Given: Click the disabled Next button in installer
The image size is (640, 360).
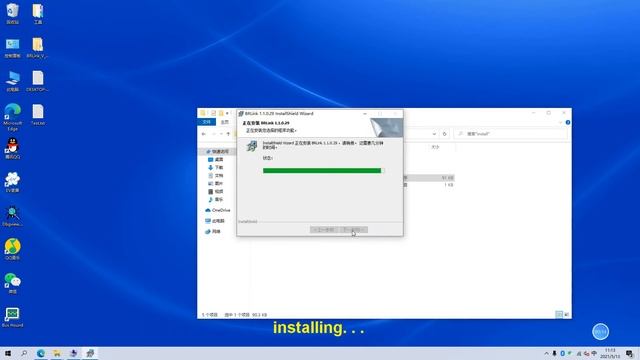Looking at the screenshot, I should coord(353,230).
